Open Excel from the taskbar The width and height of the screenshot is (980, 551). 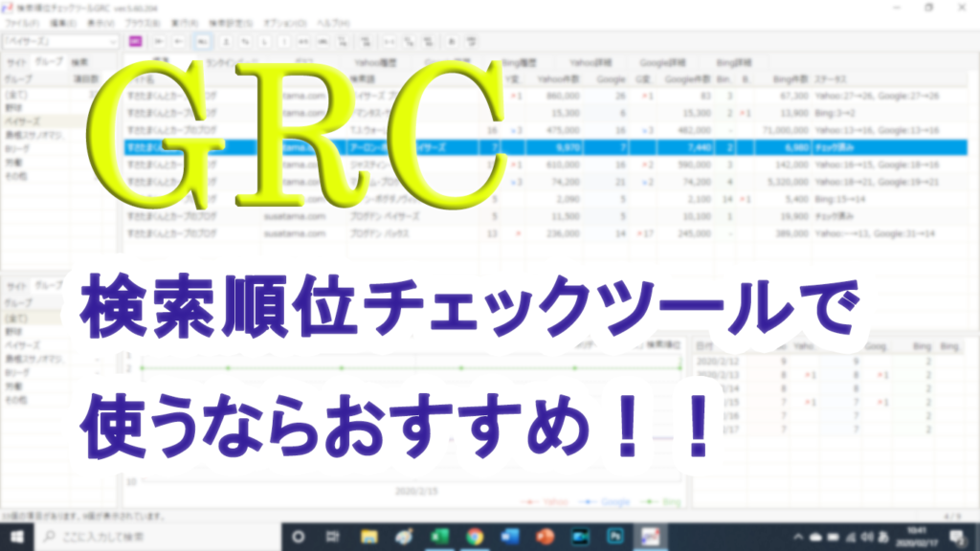pos(440,537)
